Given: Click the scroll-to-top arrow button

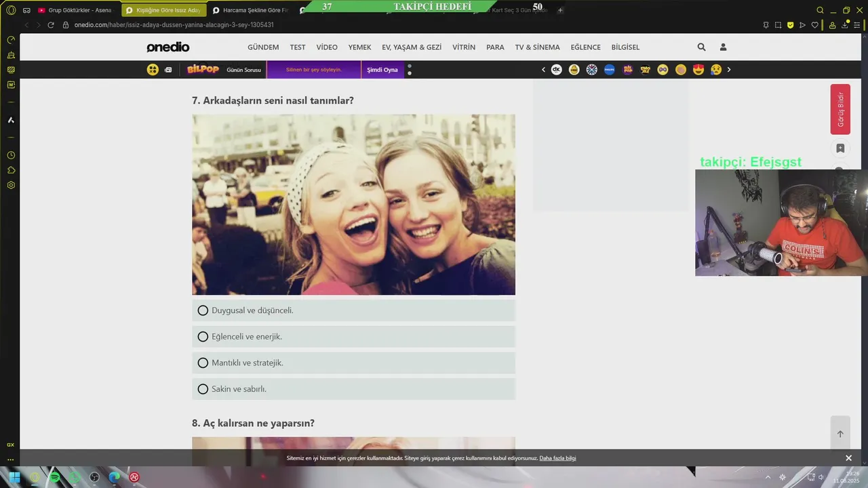Looking at the screenshot, I should [x=840, y=434].
